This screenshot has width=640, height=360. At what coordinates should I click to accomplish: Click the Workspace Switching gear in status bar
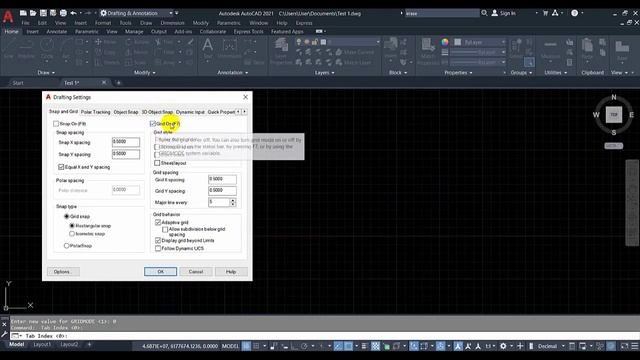coord(503,346)
